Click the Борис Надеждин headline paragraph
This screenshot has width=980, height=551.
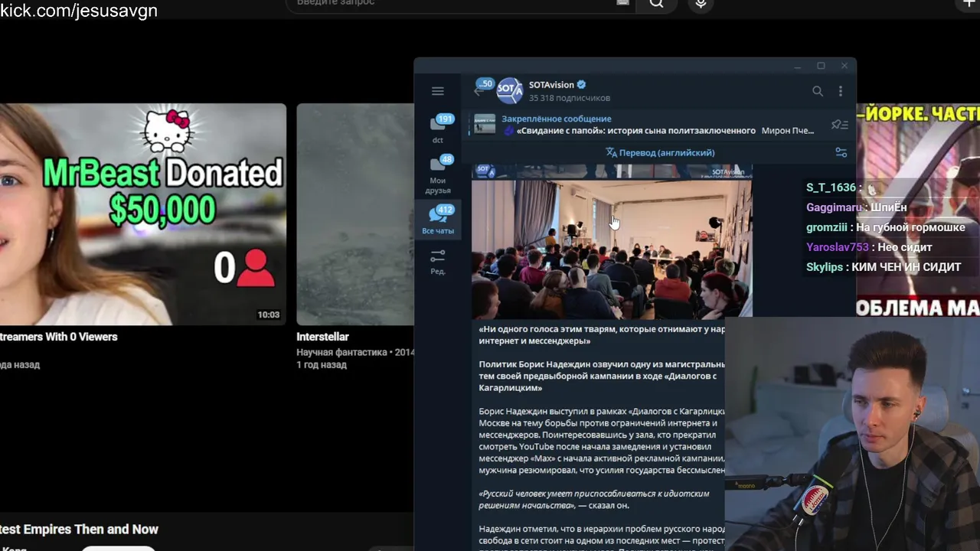[x=602, y=377]
